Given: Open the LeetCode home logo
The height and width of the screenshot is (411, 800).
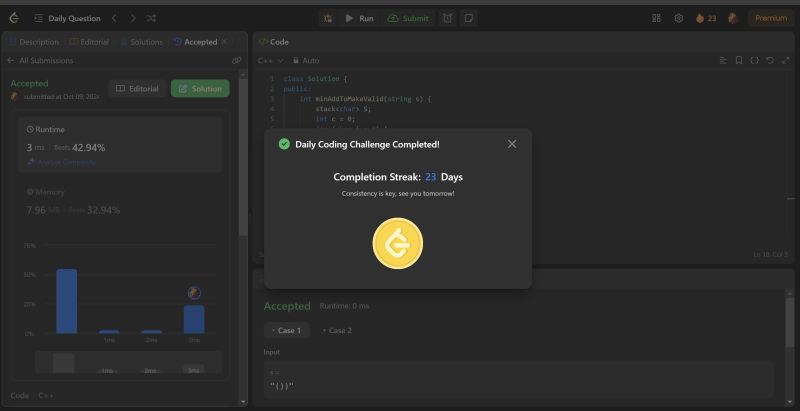Looking at the screenshot, I should [x=14, y=18].
